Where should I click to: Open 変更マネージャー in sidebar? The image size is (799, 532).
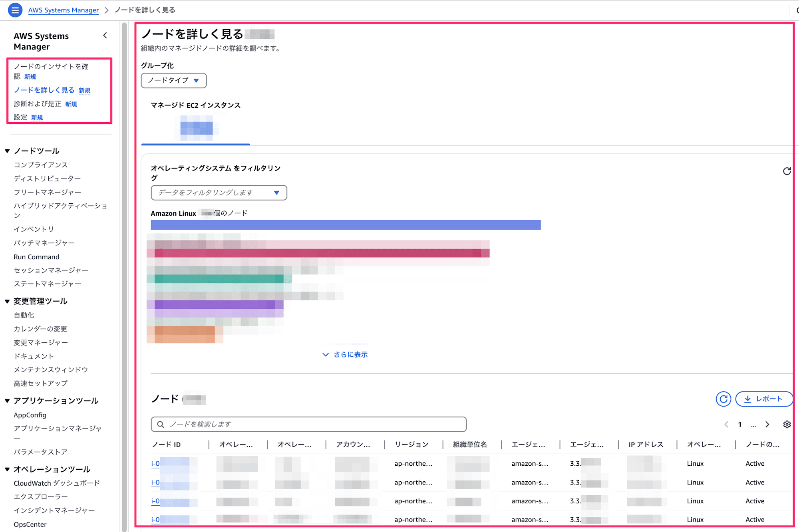tap(41, 343)
